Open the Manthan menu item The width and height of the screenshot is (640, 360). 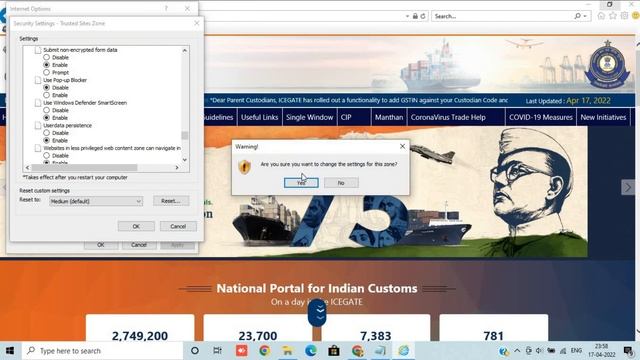coord(389,117)
